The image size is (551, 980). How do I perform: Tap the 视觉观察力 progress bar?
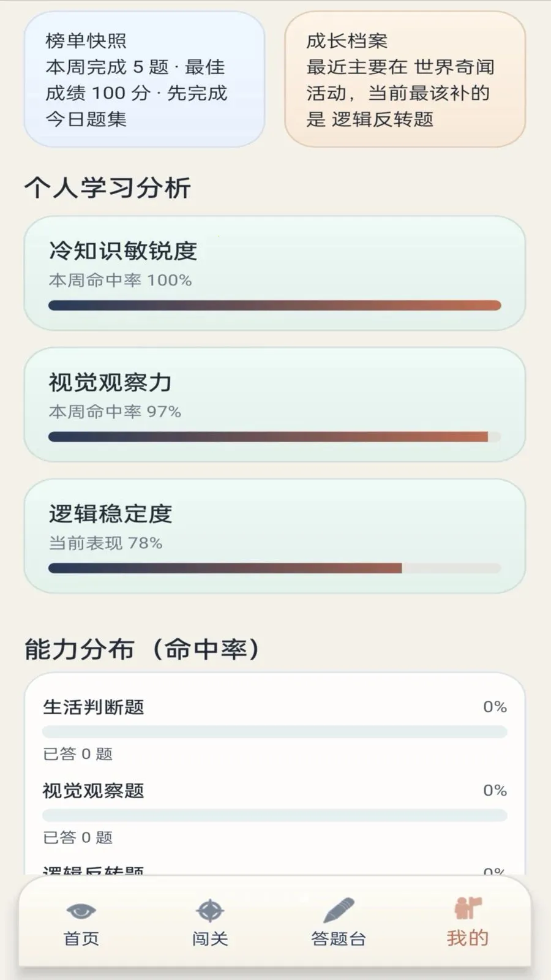pos(275,437)
